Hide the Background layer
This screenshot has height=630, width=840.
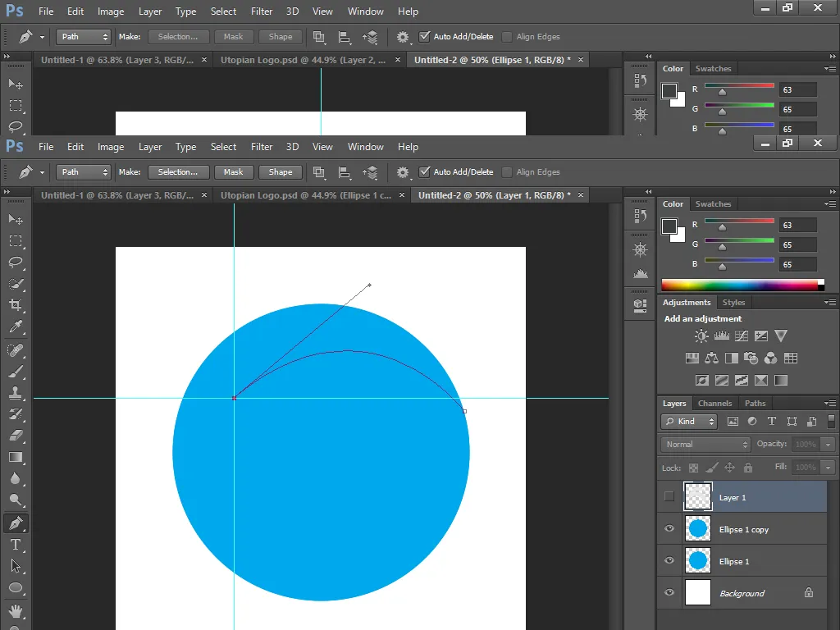pyautogui.click(x=669, y=592)
